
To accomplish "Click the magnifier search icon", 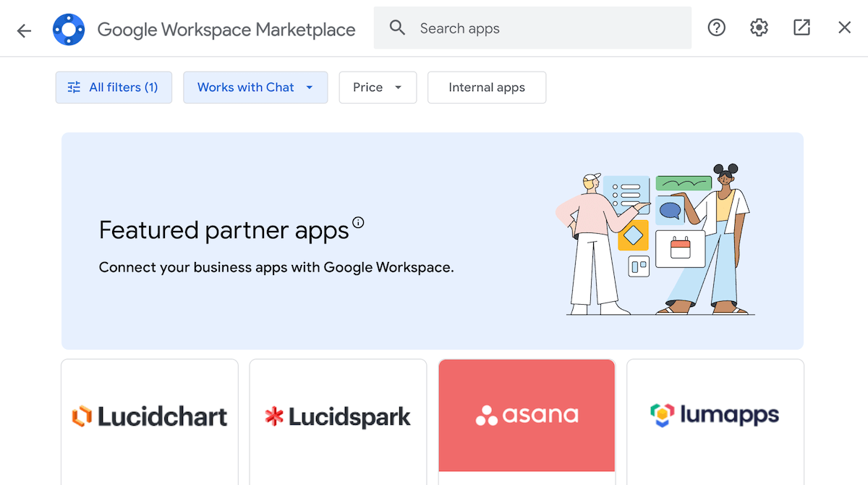I will pos(397,28).
